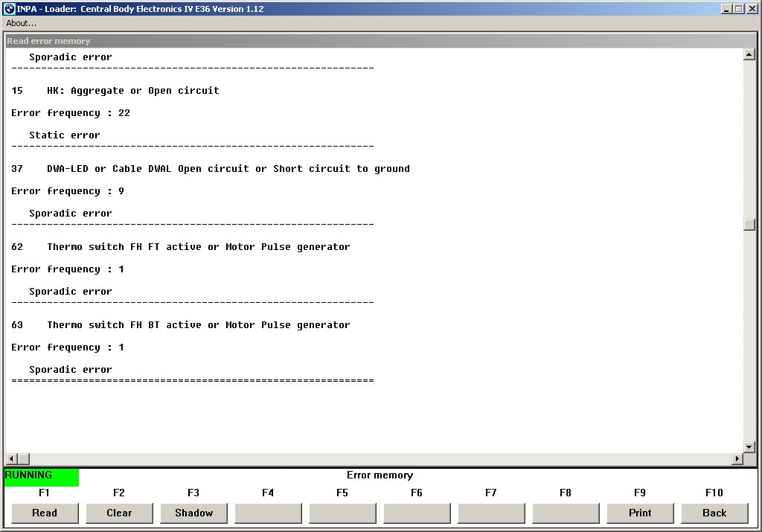Maximize the INPA window
The height and width of the screenshot is (532, 762).
[738, 9]
